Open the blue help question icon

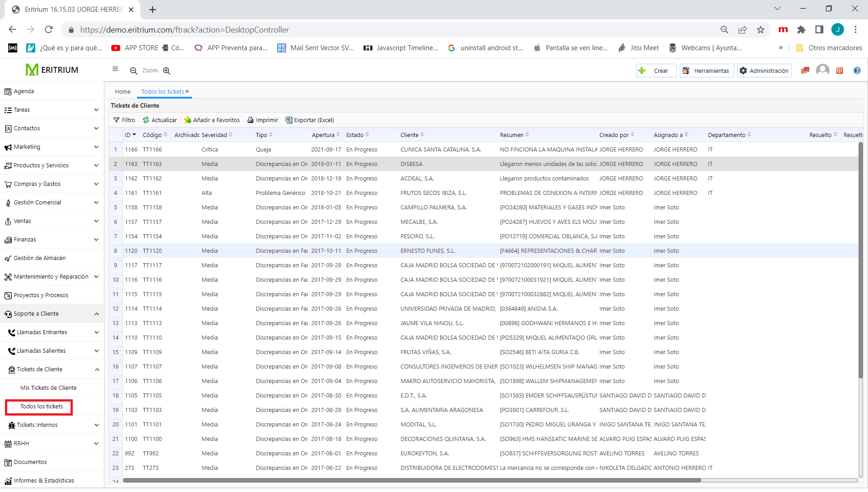(x=857, y=71)
